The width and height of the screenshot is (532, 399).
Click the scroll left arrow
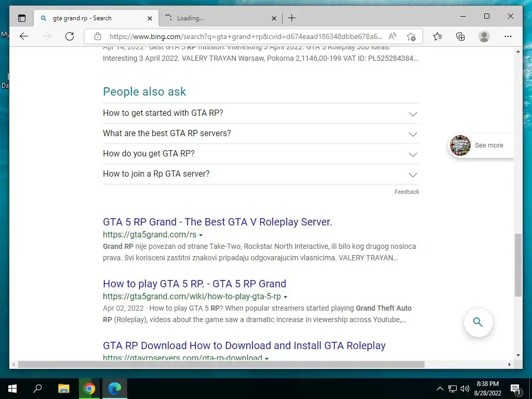click(x=14, y=364)
